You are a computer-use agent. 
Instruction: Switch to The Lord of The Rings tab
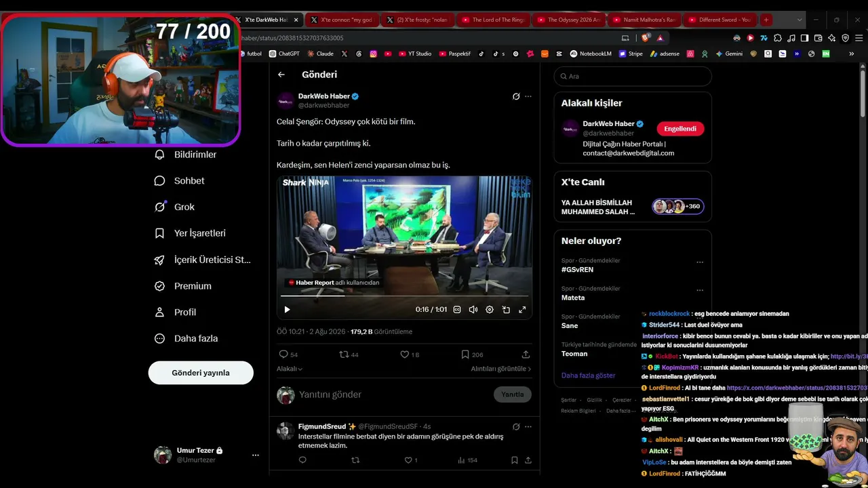tap(494, 20)
